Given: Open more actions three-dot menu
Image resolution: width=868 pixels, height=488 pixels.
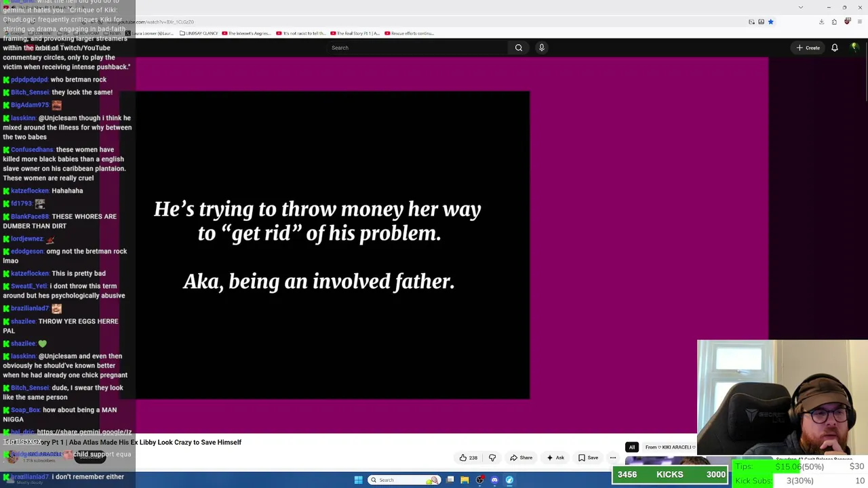Looking at the screenshot, I should [x=613, y=457].
